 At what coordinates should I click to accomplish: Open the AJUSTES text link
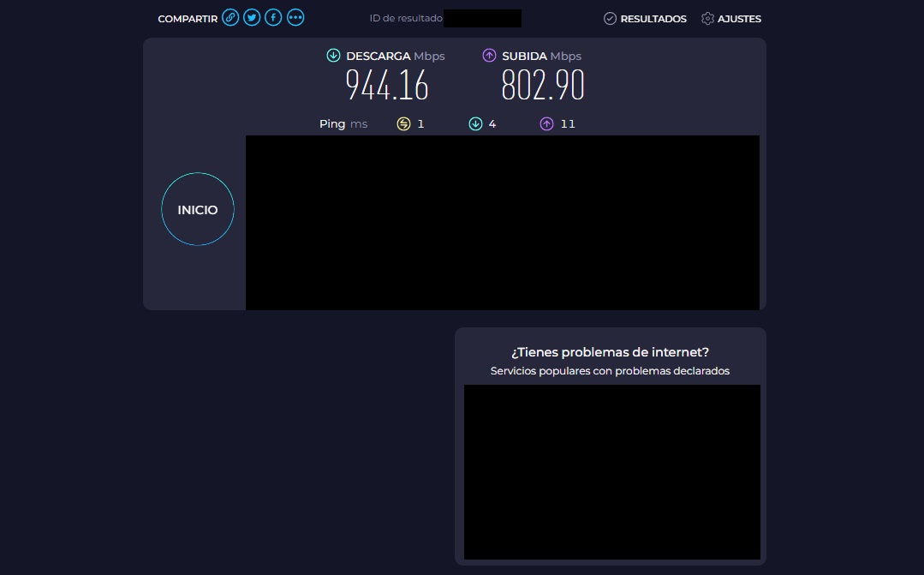click(x=739, y=19)
